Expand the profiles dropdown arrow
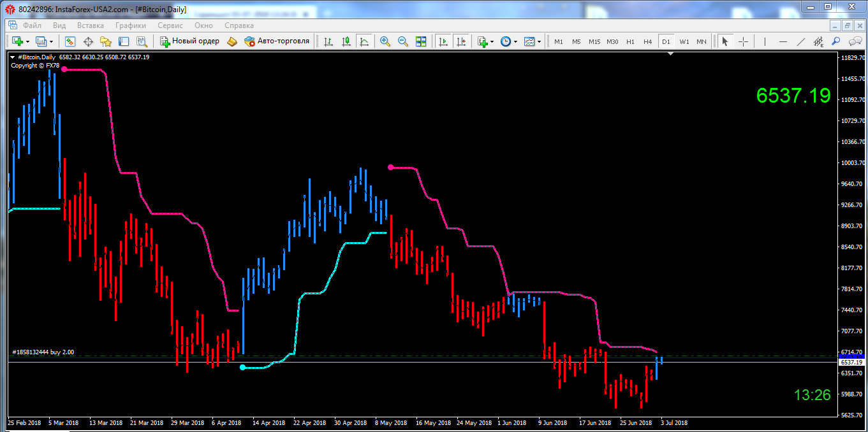 click(x=52, y=41)
